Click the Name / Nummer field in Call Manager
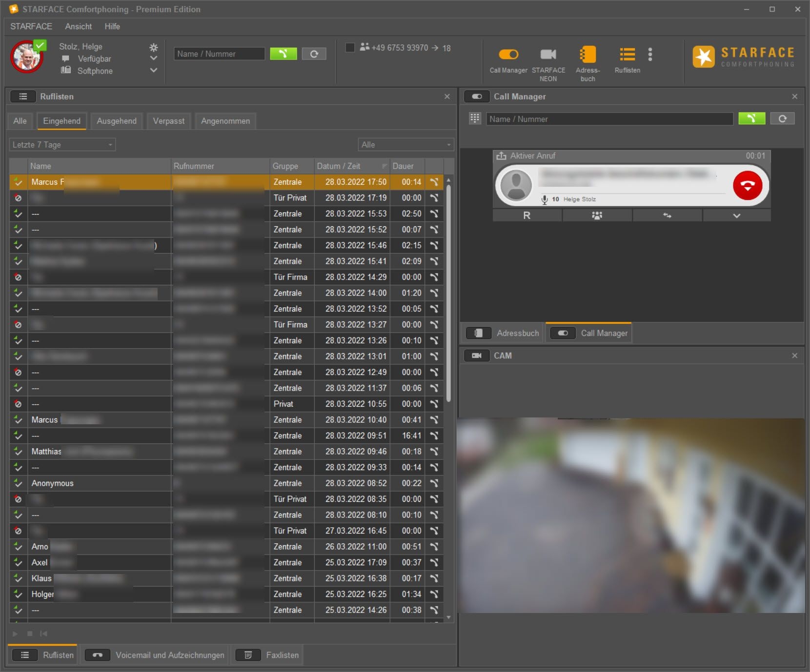Screen dimensions: 810x672 (609, 119)
